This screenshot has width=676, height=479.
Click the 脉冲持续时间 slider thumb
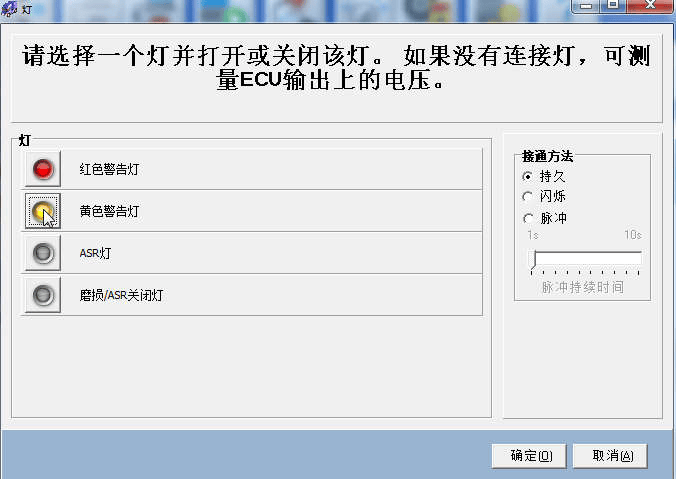[x=534, y=259]
